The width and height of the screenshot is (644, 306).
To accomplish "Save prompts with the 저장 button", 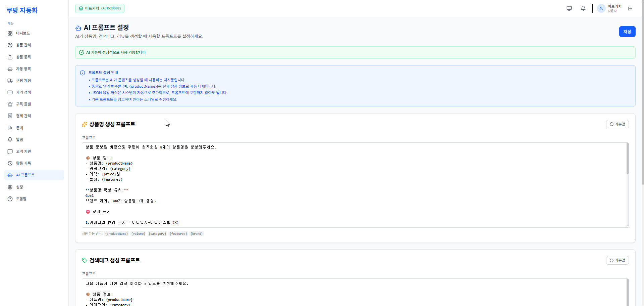I will tap(627, 32).
